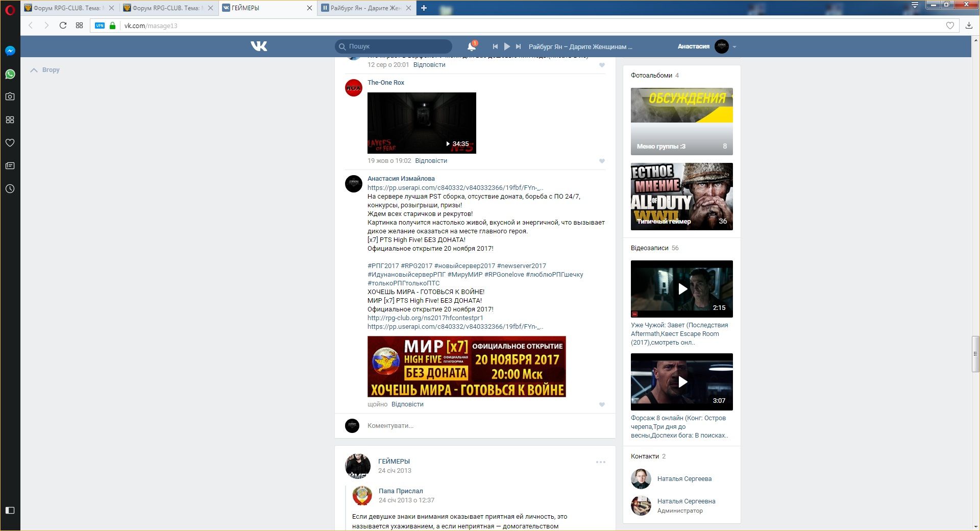Viewport: 980px width, 531px height.
Task: Open the Папа Прислал author link
Action: coord(401,491)
